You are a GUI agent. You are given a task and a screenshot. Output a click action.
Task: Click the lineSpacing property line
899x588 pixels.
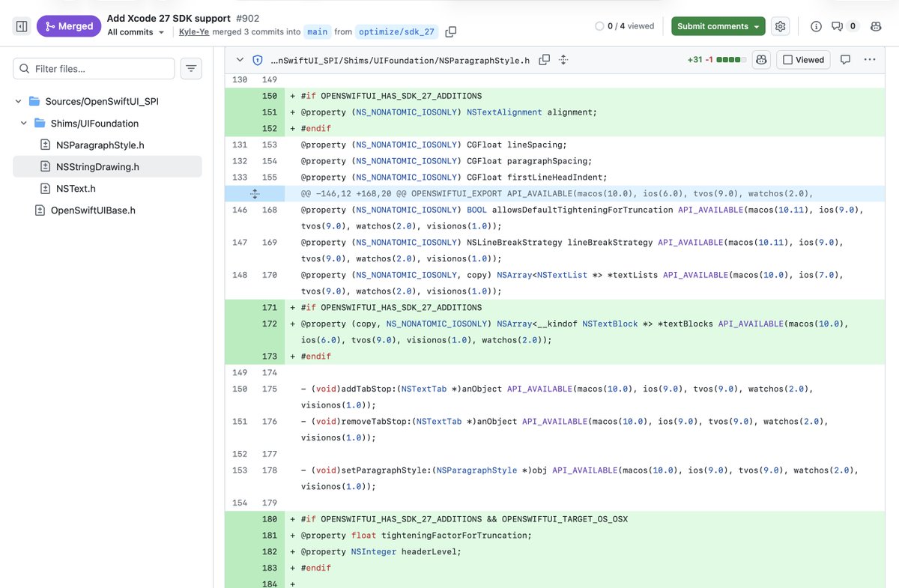pyautogui.click(x=434, y=145)
